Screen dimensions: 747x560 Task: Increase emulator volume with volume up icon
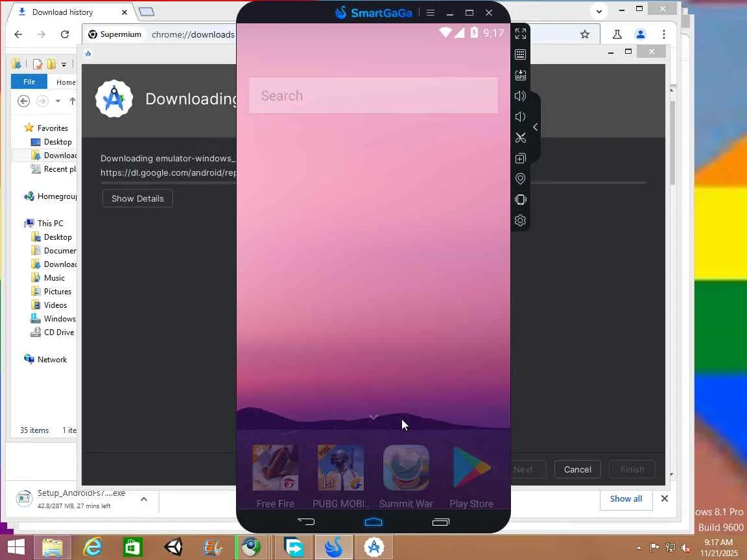click(x=520, y=96)
